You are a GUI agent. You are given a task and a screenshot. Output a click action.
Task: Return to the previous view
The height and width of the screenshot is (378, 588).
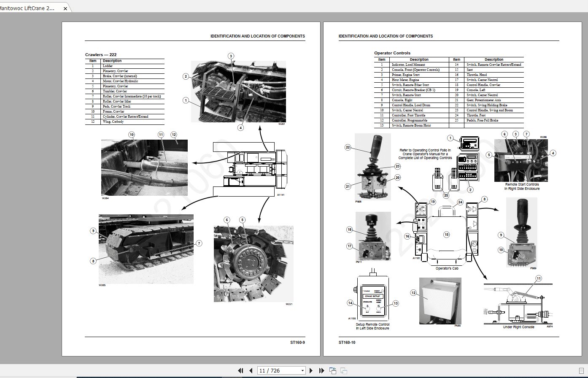tap(332, 370)
